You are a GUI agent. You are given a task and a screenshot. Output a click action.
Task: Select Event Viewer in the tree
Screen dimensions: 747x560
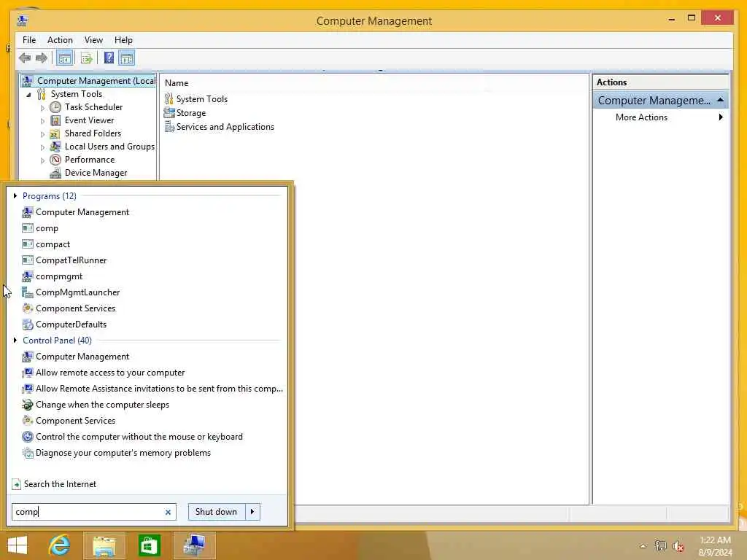89,120
